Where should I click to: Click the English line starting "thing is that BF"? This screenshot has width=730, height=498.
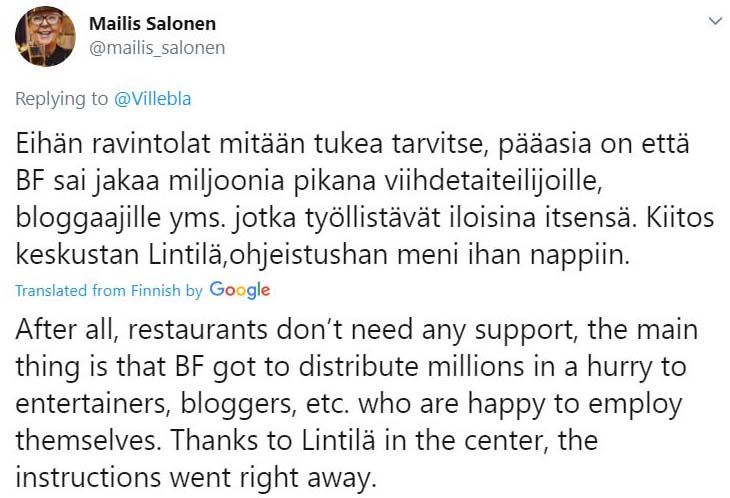pyautogui.click(x=351, y=367)
